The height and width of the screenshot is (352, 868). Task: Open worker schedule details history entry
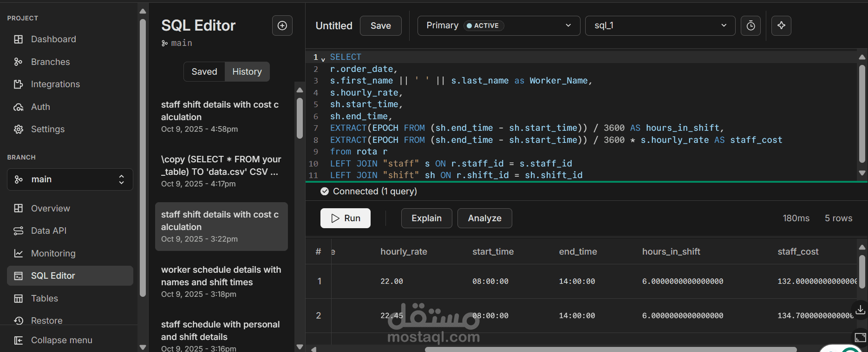[x=222, y=282]
